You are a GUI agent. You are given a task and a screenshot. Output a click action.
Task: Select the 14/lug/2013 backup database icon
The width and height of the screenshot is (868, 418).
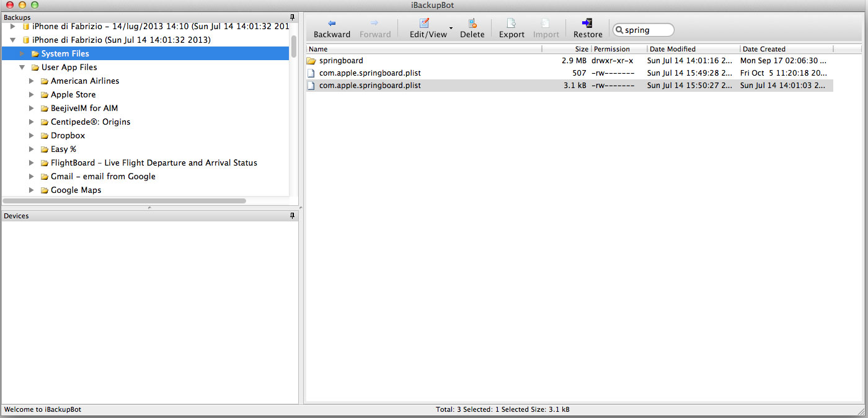[x=26, y=27]
